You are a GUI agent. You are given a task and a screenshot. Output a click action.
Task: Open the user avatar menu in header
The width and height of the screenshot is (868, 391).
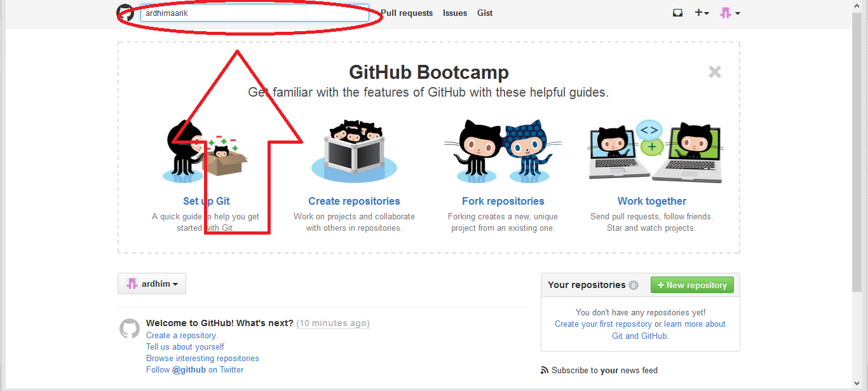click(x=730, y=13)
